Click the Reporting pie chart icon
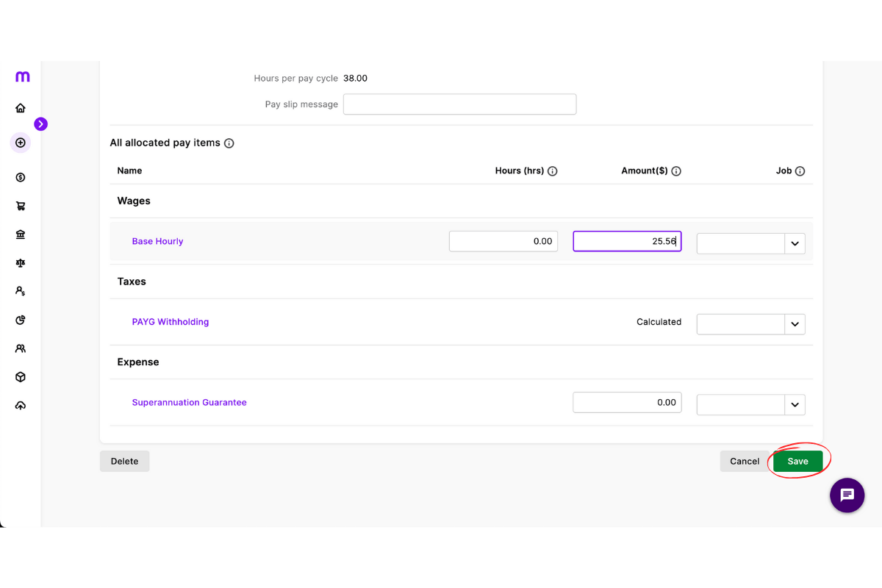The width and height of the screenshot is (882, 588). coord(21,319)
